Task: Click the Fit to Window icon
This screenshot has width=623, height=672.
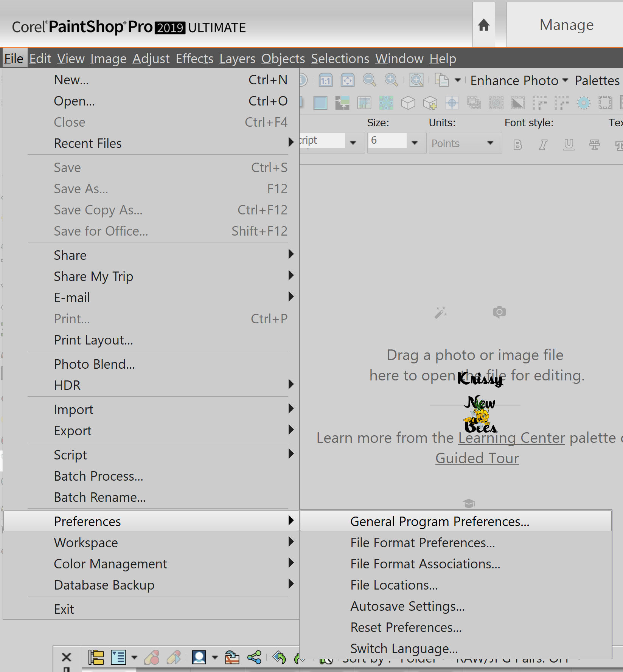Action: click(x=348, y=80)
